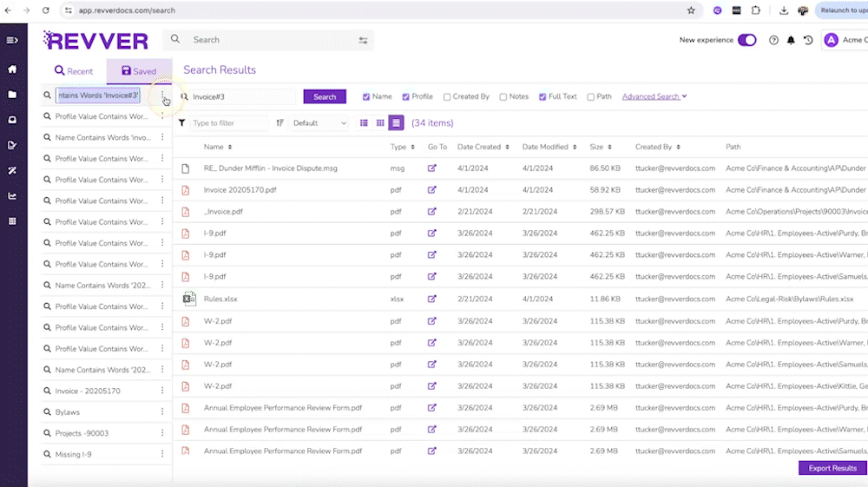This screenshot has height=487, width=868.
Task: Click the Invoice#3 search query field
Action: pos(242,97)
